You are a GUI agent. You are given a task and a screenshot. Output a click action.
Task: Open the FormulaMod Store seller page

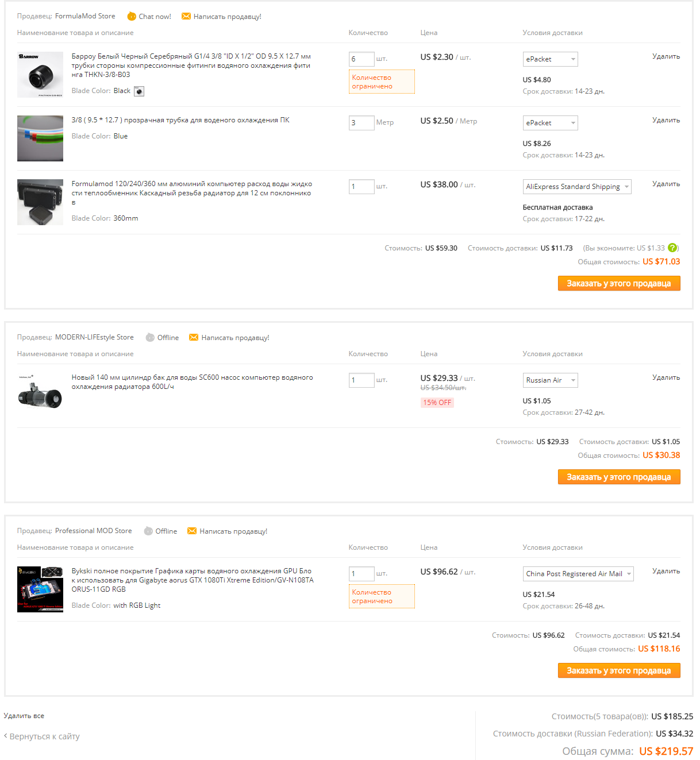pyautogui.click(x=85, y=16)
